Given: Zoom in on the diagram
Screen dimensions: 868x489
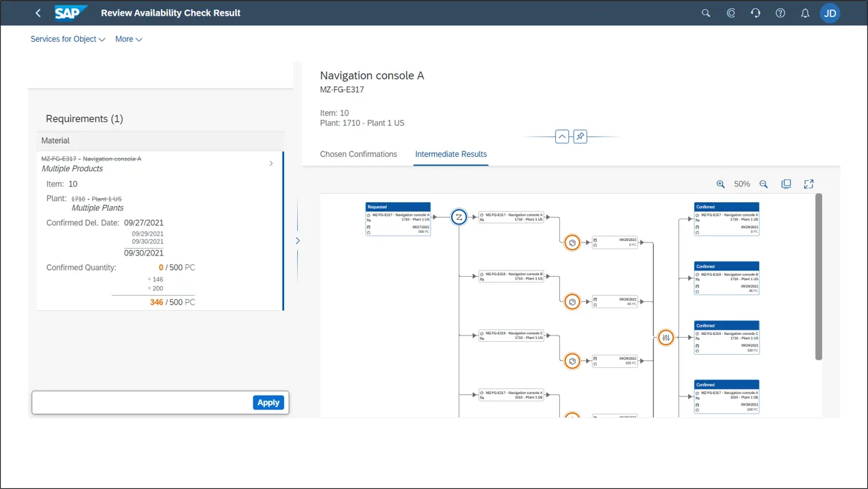Looking at the screenshot, I should [721, 184].
